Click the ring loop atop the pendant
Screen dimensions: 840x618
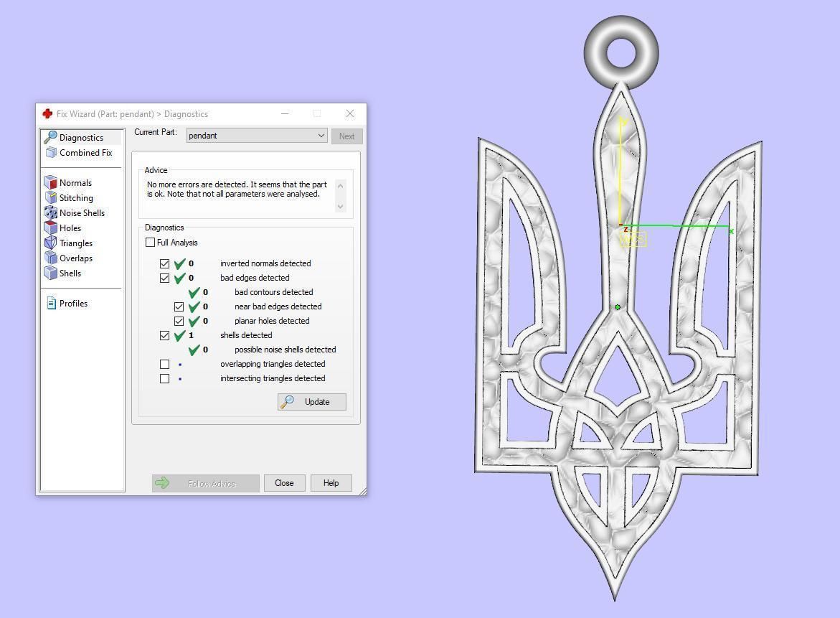coord(621,52)
